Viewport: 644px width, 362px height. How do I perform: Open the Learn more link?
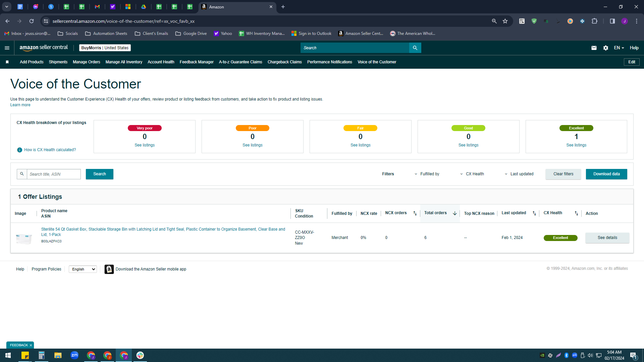[20, 105]
